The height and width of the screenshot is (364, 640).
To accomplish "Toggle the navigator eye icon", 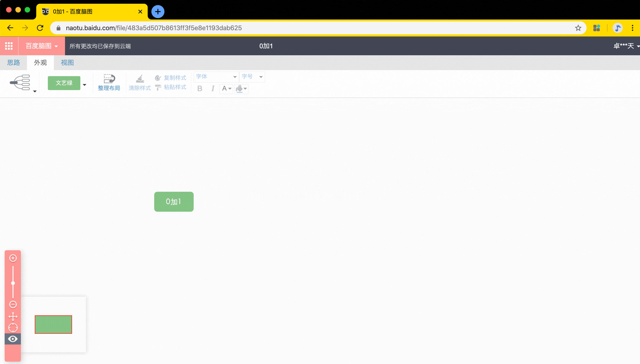I will [x=13, y=339].
